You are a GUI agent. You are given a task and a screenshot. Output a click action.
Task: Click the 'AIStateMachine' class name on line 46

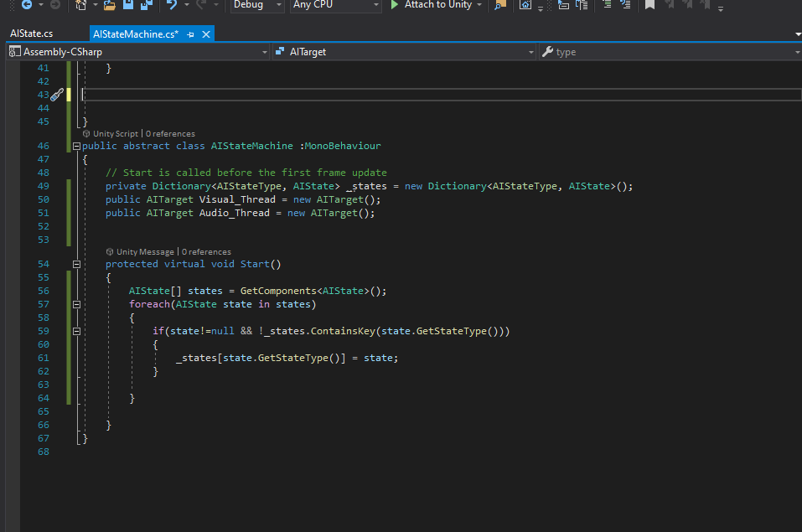pyautogui.click(x=252, y=146)
